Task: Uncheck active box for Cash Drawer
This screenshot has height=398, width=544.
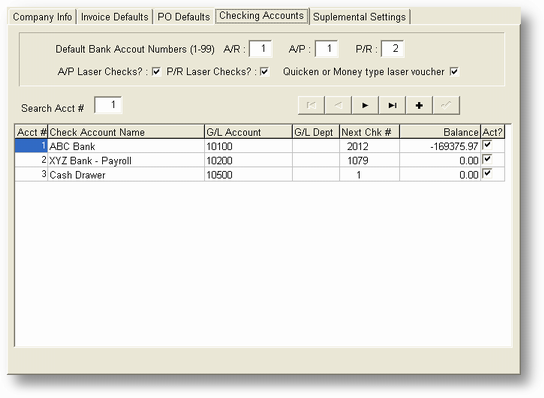Action: pos(487,173)
